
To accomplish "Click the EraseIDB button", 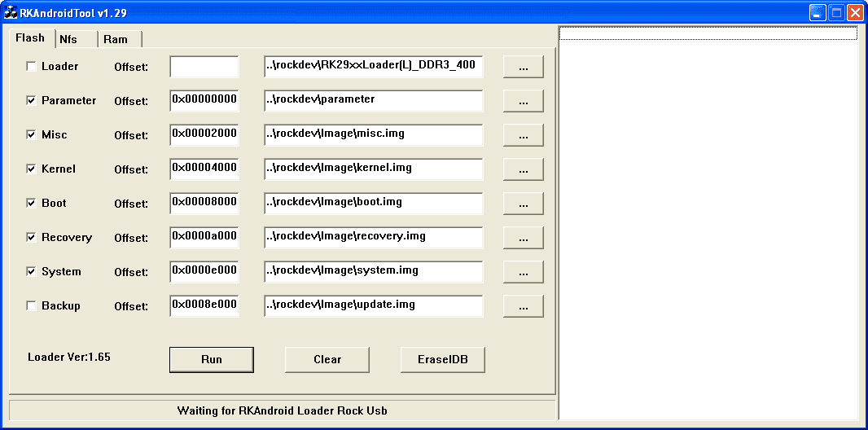I will [443, 360].
